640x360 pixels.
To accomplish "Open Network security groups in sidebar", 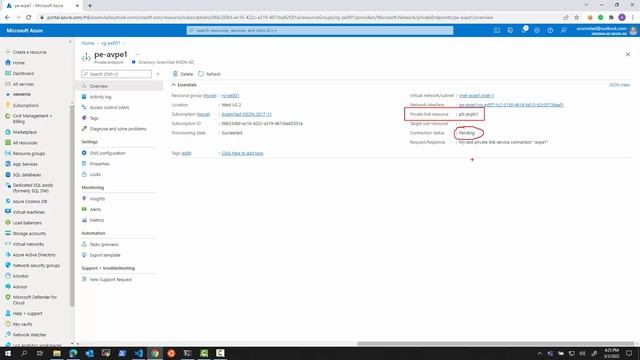I will (x=36, y=265).
